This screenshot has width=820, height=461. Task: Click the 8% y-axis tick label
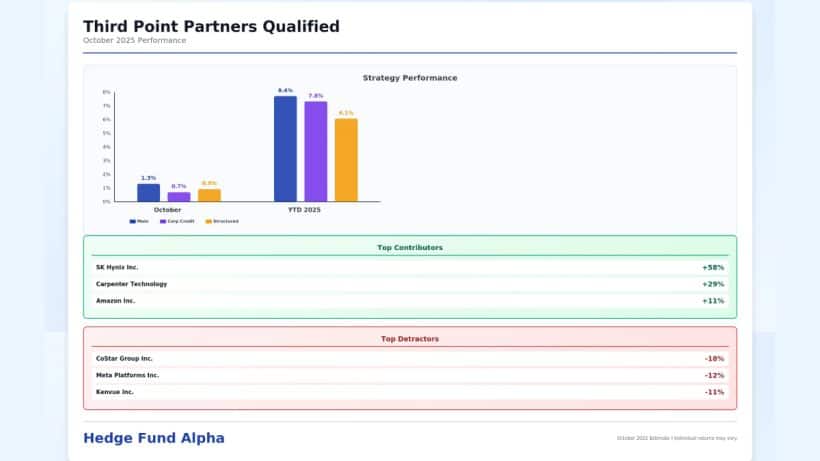point(107,92)
